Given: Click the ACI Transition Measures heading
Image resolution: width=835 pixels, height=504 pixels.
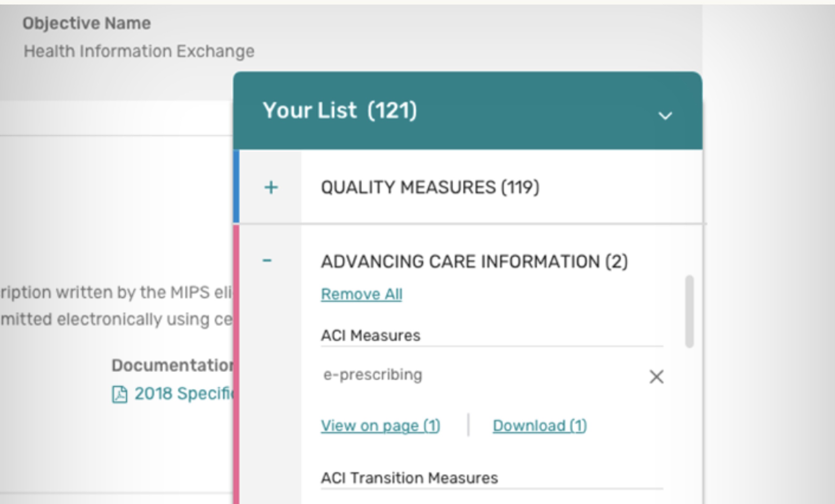Looking at the screenshot, I should 409,478.
